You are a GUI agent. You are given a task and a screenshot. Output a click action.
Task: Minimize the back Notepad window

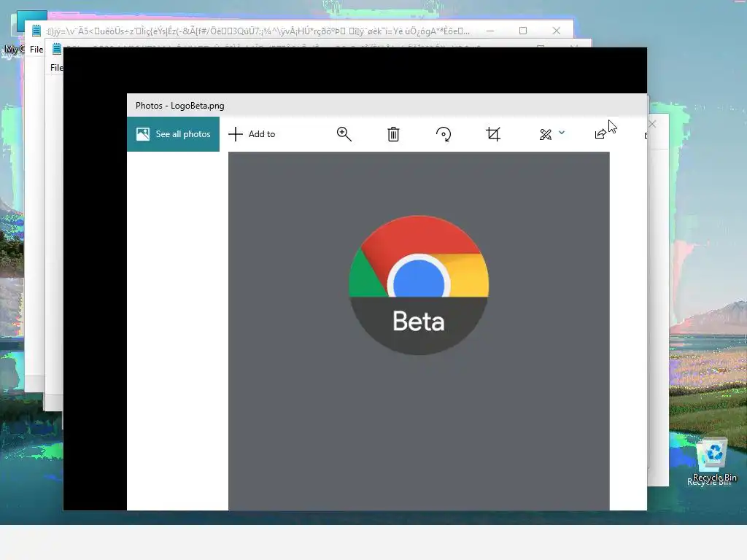point(490,31)
